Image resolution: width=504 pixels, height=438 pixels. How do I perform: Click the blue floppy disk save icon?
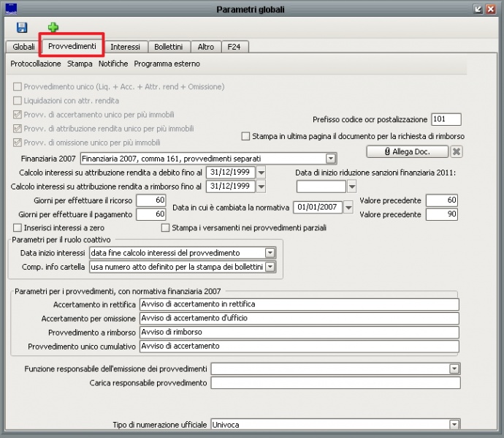(x=21, y=28)
